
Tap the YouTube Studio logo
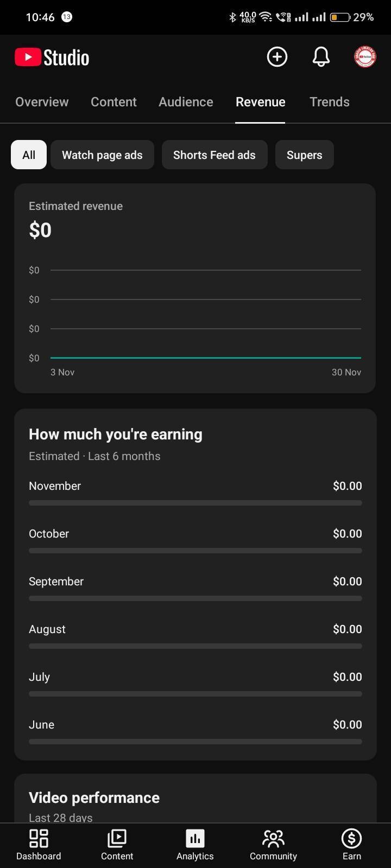(52, 58)
